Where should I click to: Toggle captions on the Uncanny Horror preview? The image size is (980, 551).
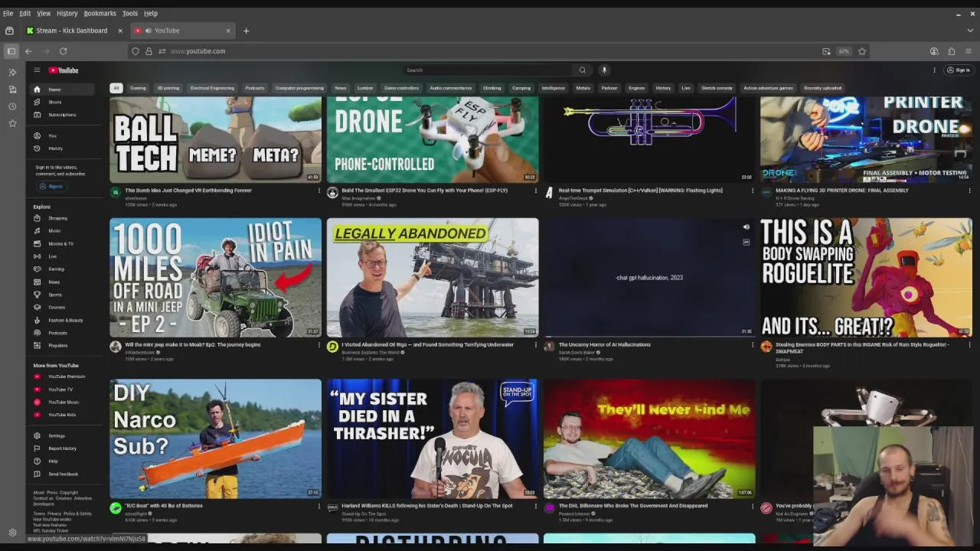click(x=746, y=242)
